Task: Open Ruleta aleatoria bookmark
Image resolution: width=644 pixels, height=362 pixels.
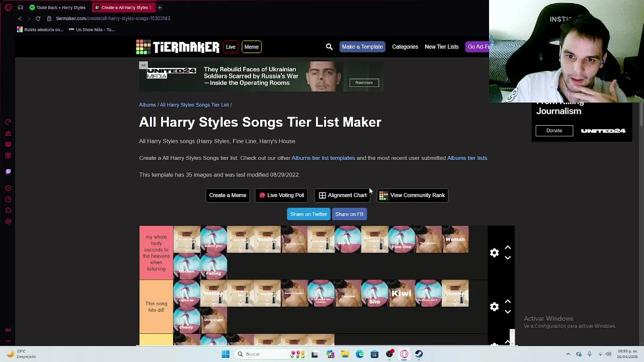Action: pyautogui.click(x=40, y=30)
